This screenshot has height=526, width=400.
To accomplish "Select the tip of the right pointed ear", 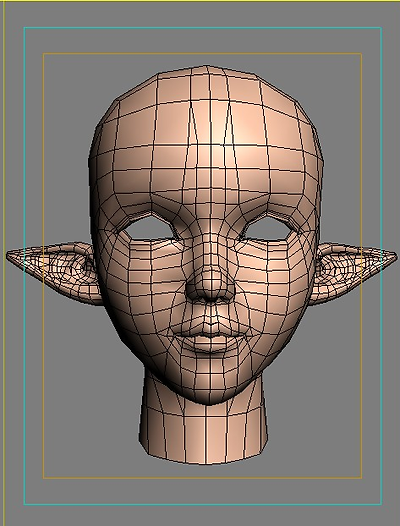I will click(x=393, y=258).
